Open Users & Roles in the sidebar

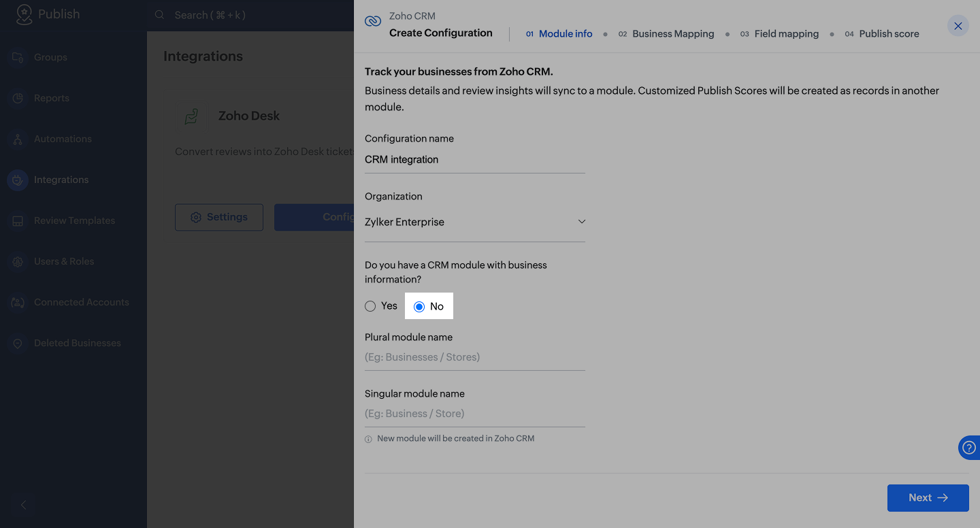pyautogui.click(x=64, y=261)
